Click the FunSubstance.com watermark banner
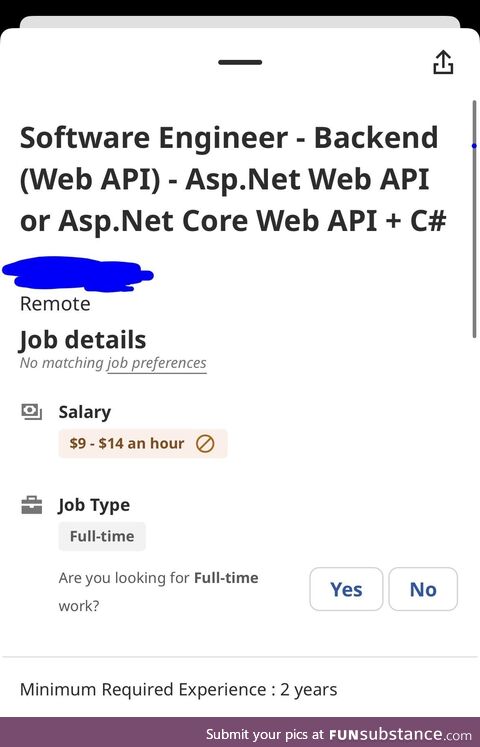Viewport: 480px width, 747px height. point(240,732)
